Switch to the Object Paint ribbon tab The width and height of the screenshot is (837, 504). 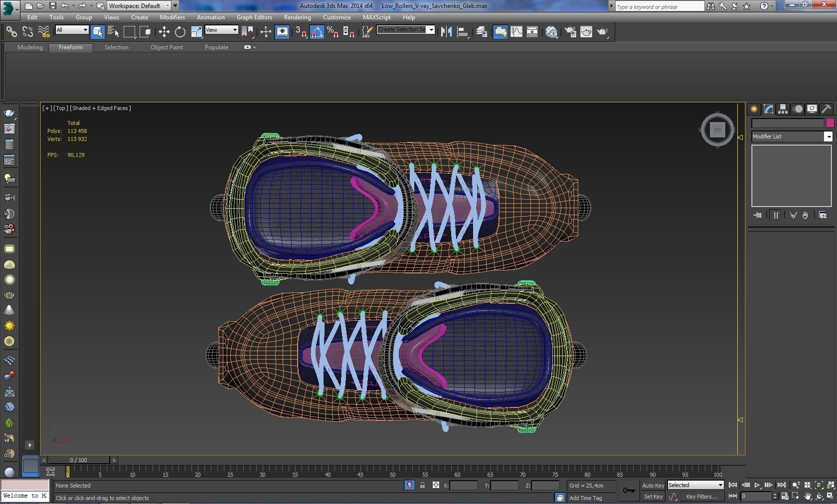point(167,47)
